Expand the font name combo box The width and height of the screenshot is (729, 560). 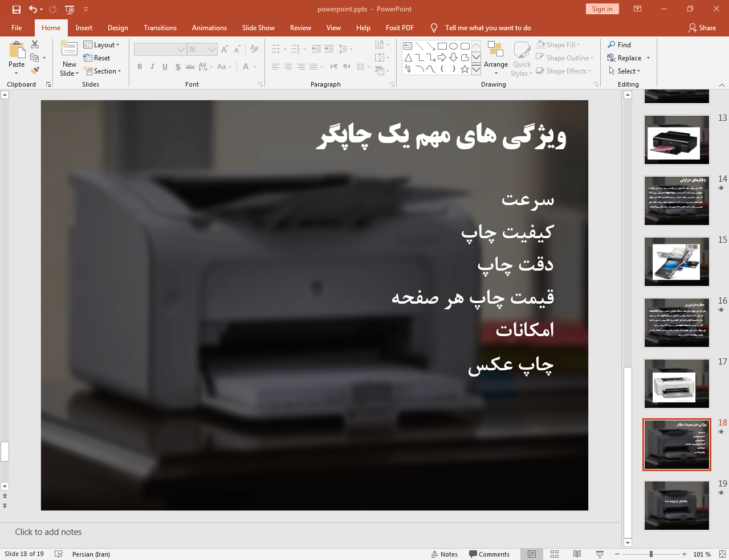point(181,50)
